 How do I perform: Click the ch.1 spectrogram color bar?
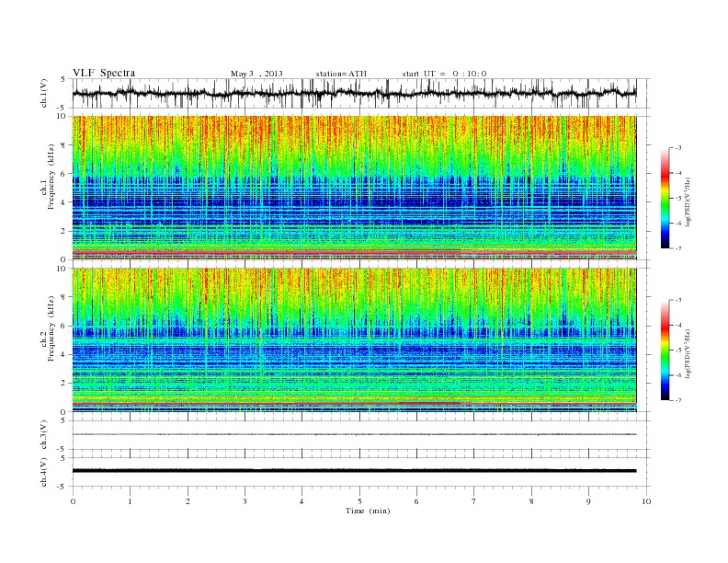tap(665, 199)
